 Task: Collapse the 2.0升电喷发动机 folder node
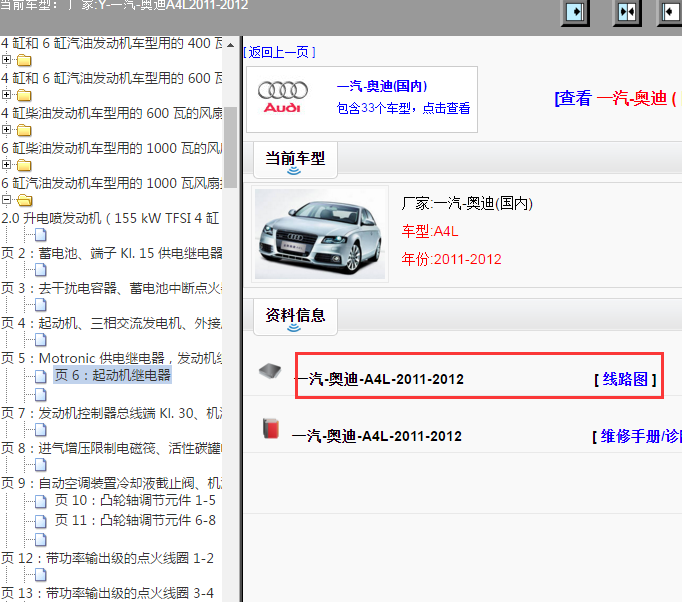coord(6,200)
